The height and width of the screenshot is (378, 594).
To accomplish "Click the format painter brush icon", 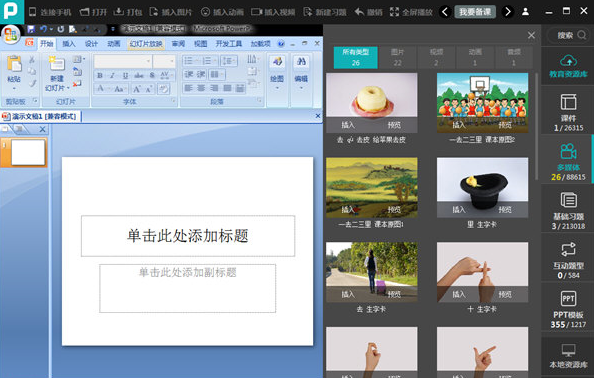I will (32, 83).
